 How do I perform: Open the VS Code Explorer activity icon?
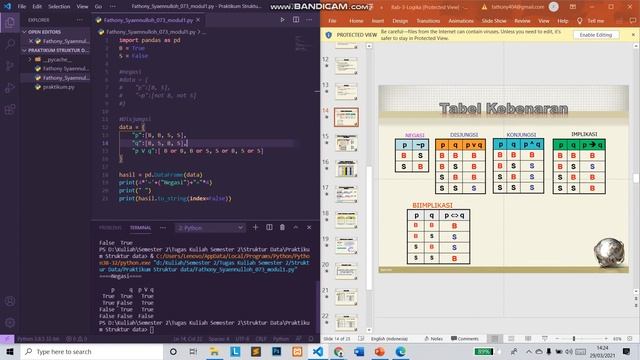click(10, 22)
